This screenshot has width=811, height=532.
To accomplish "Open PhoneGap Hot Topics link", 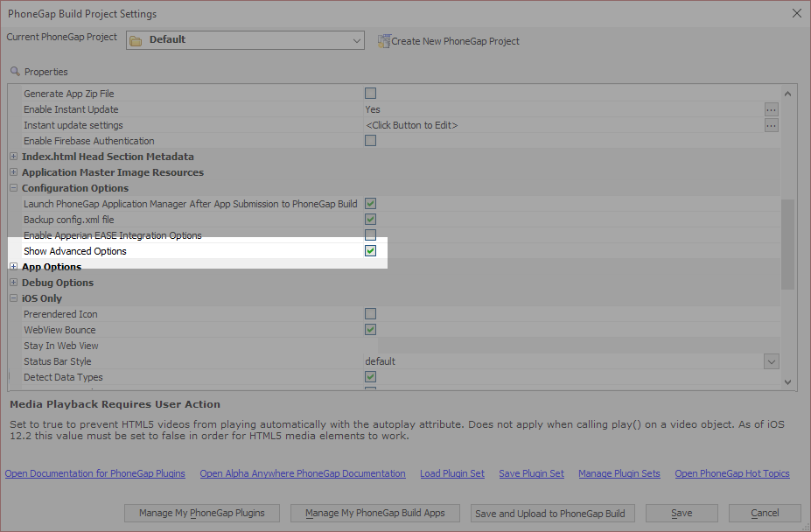I will coord(732,473).
